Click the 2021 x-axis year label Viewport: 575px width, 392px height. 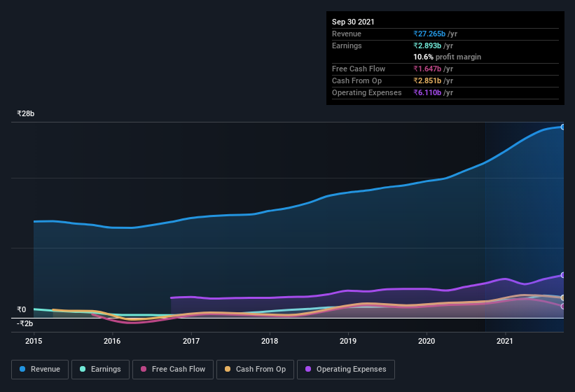tap(505, 341)
